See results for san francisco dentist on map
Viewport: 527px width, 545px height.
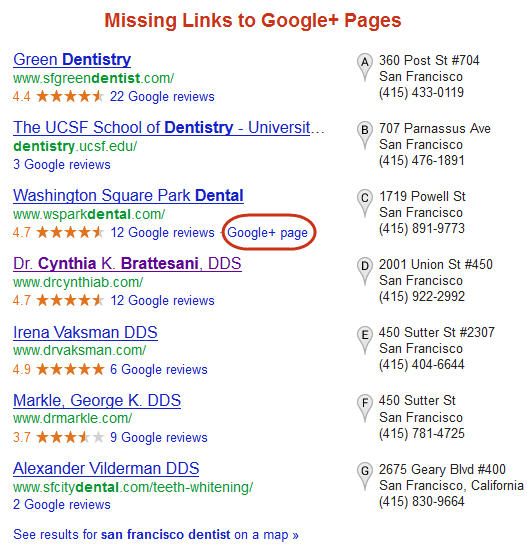[x=156, y=534]
